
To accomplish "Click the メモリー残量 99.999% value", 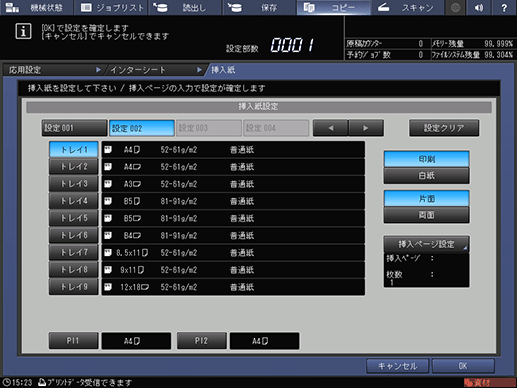I will (x=499, y=44).
